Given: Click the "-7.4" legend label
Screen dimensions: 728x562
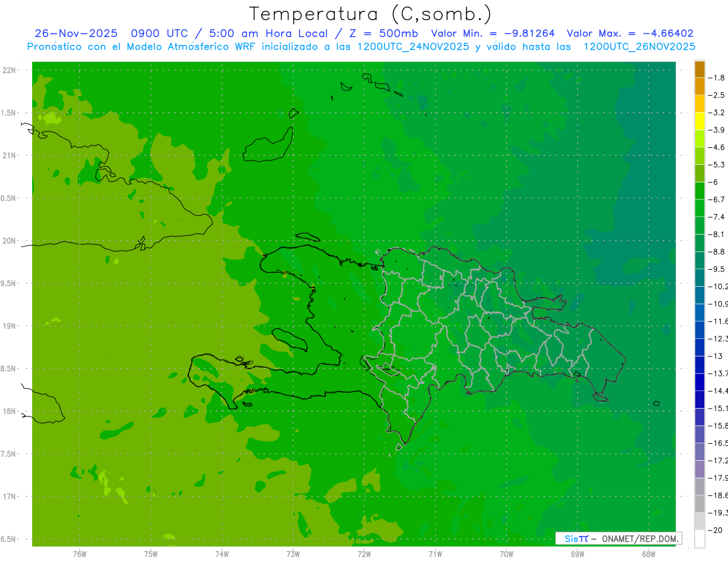Looking at the screenshot, I should pos(717,216).
